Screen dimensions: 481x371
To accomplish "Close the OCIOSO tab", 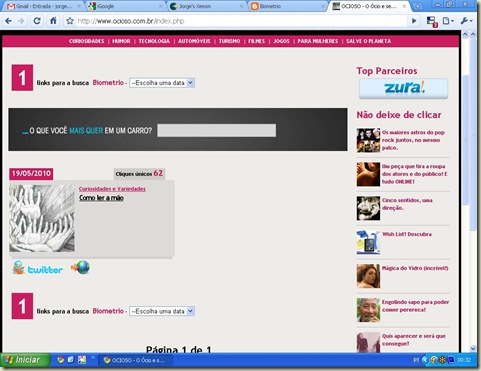I will pyautogui.click(x=404, y=6).
